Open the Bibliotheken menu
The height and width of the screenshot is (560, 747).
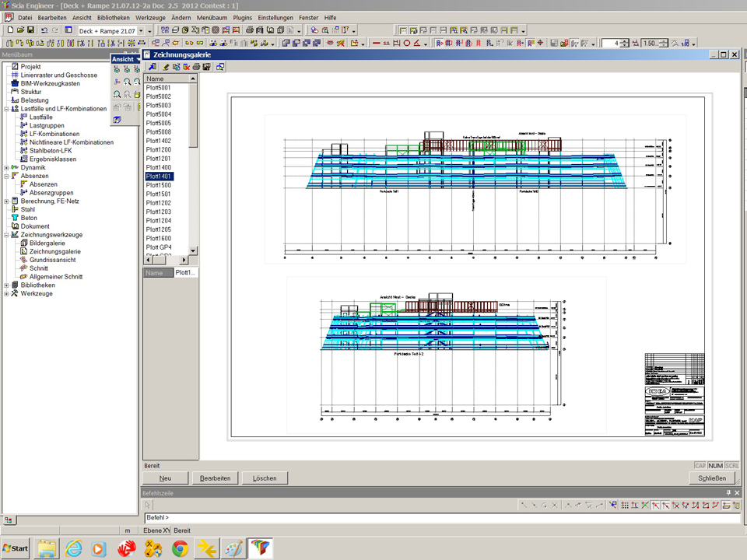click(x=114, y=17)
